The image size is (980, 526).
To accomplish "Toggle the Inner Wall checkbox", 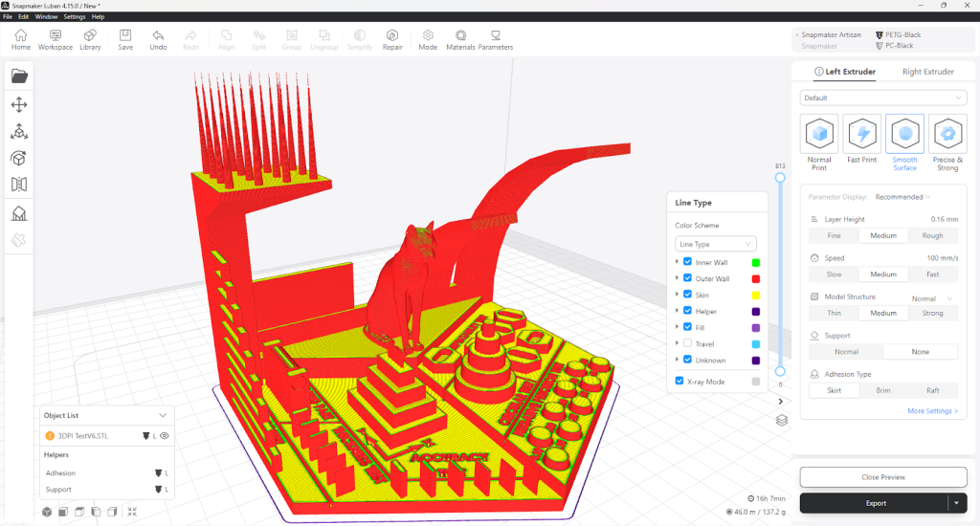I will pos(687,262).
